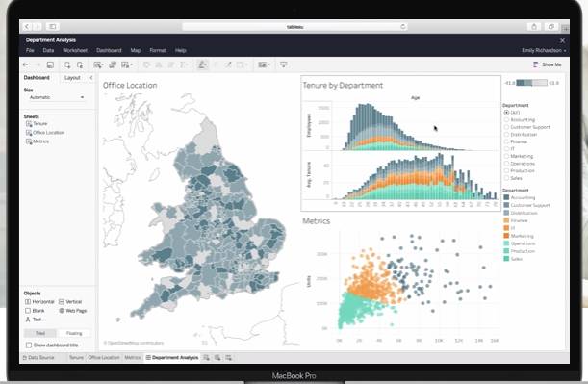Open the Size Automatic dropdown

tap(56, 97)
